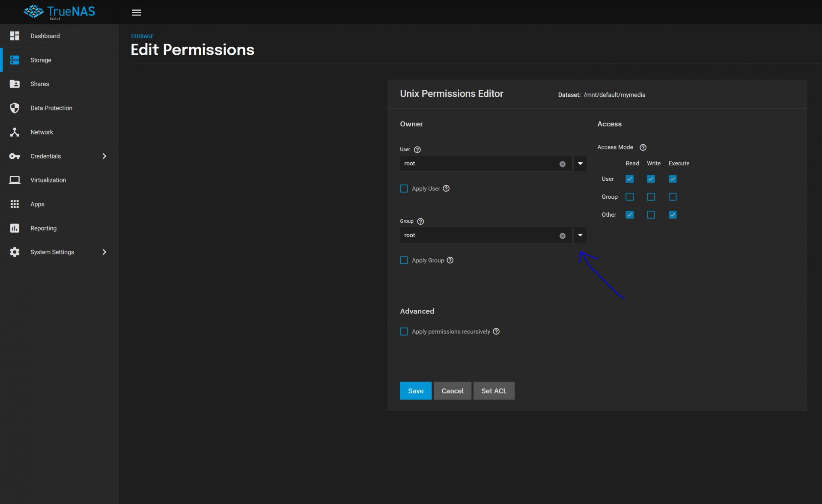822x504 pixels.
Task: Open the Group owner dropdown arrow
Action: (580, 235)
